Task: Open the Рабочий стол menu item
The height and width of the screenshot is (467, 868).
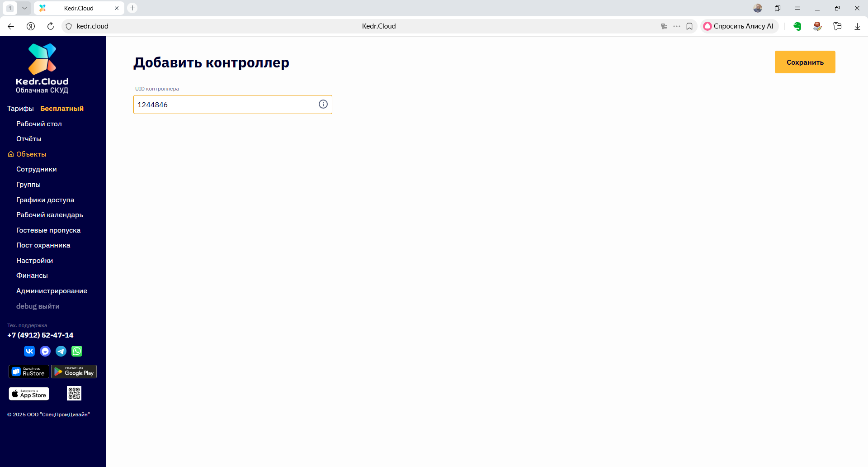Action: [39, 124]
